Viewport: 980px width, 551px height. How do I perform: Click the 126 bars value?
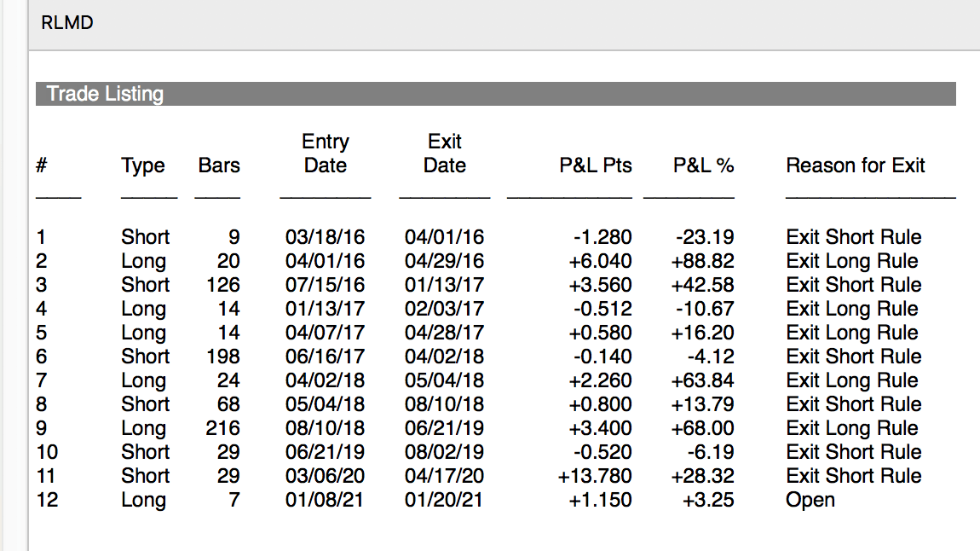pos(223,285)
